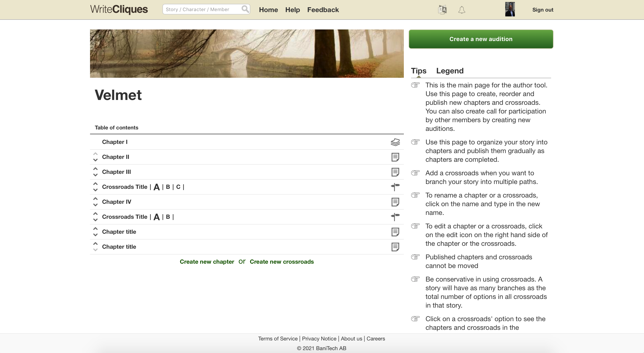Open the user profile avatar
The height and width of the screenshot is (353, 644).
click(x=510, y=9)
